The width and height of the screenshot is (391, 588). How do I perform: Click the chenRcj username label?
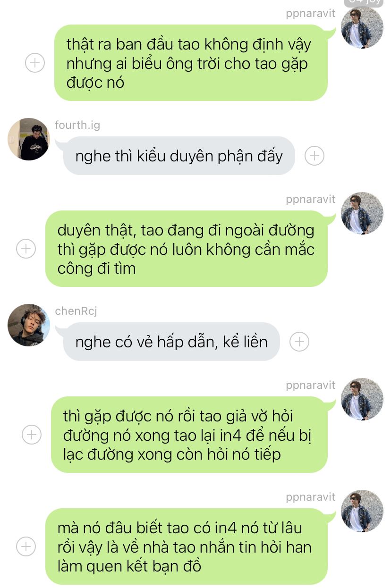pyautogui.click(x=76, y=311)
